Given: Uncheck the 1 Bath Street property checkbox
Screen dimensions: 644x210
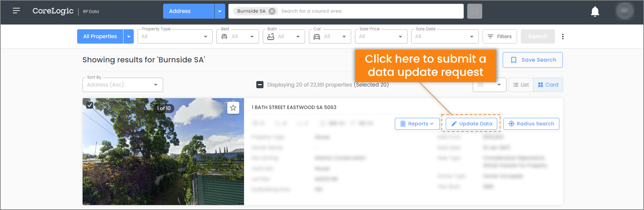Looking at the screenshot, I should (x=90, y=105).
